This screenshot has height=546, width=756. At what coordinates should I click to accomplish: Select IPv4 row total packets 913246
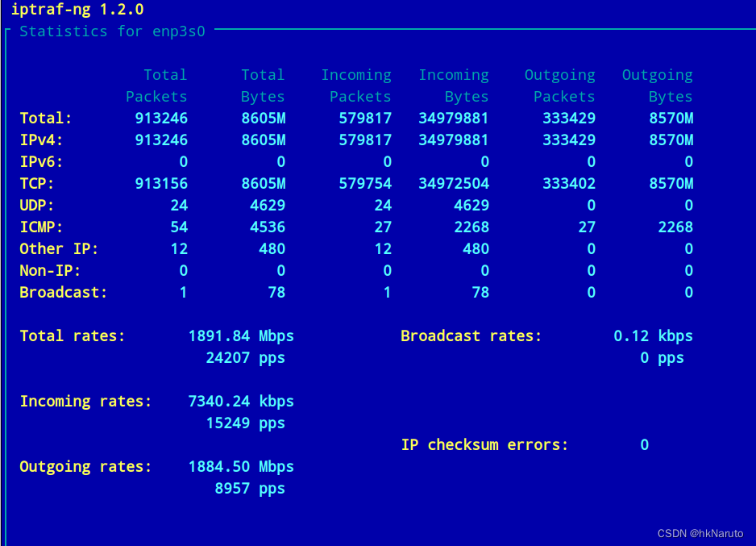click(x=161, y=140)
